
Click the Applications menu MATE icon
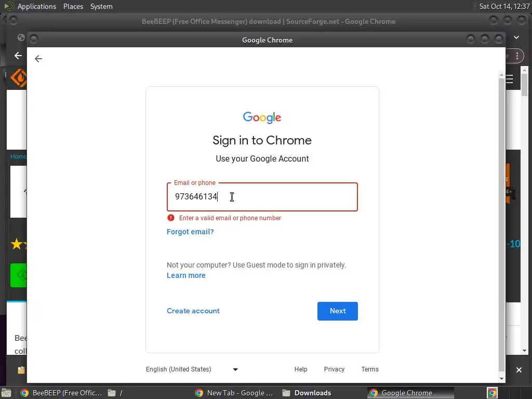(9, 6)
